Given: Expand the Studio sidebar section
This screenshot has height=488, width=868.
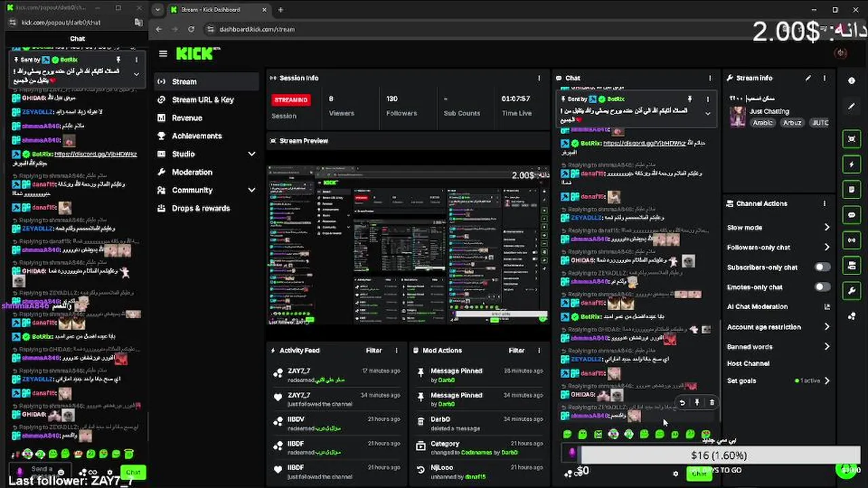Looking at the screenshot, I should click(x=252, y=155).
